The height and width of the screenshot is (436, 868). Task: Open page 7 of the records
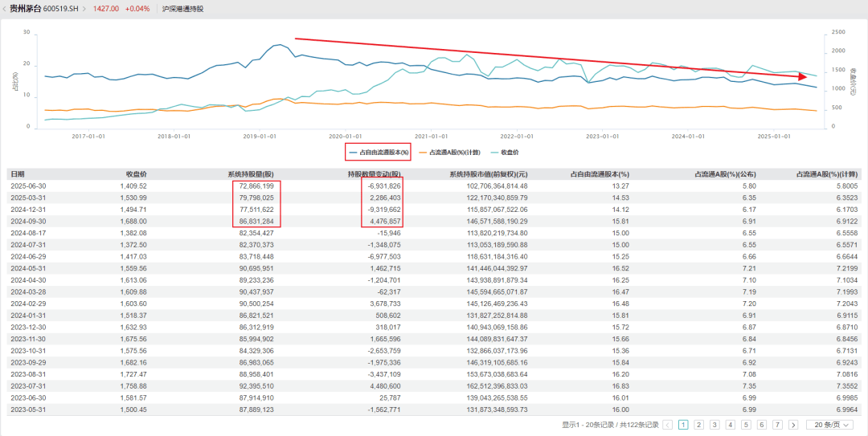777,425
